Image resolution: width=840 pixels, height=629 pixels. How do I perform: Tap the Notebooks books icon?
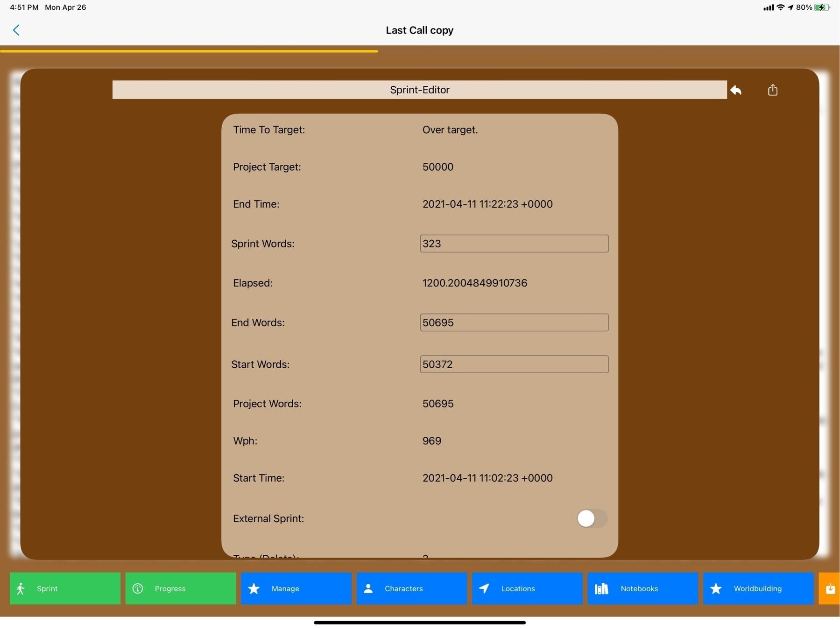click(601, 588)
